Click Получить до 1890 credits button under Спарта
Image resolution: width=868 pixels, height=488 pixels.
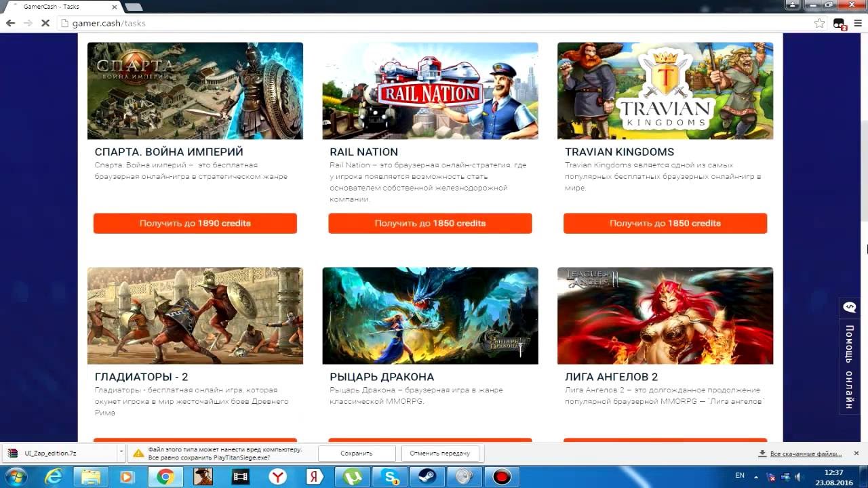(x=195, y=223)
